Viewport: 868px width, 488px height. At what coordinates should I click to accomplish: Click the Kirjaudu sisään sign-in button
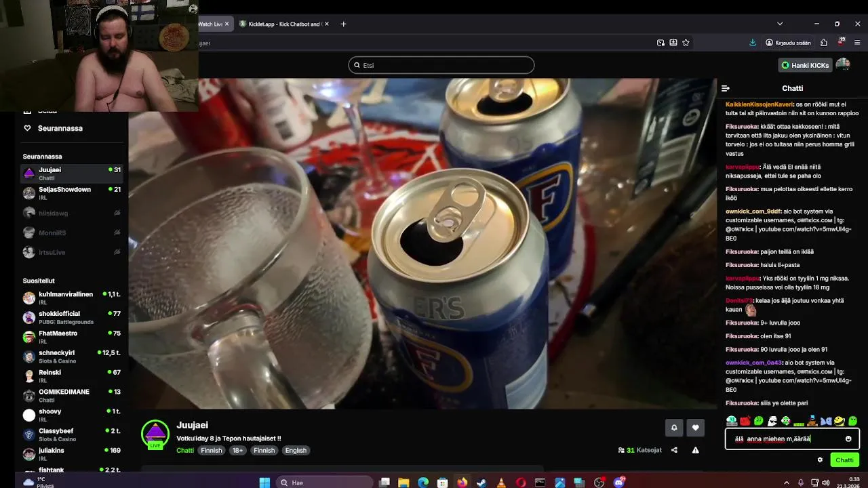pyautogui.click(x=788, y=43)
